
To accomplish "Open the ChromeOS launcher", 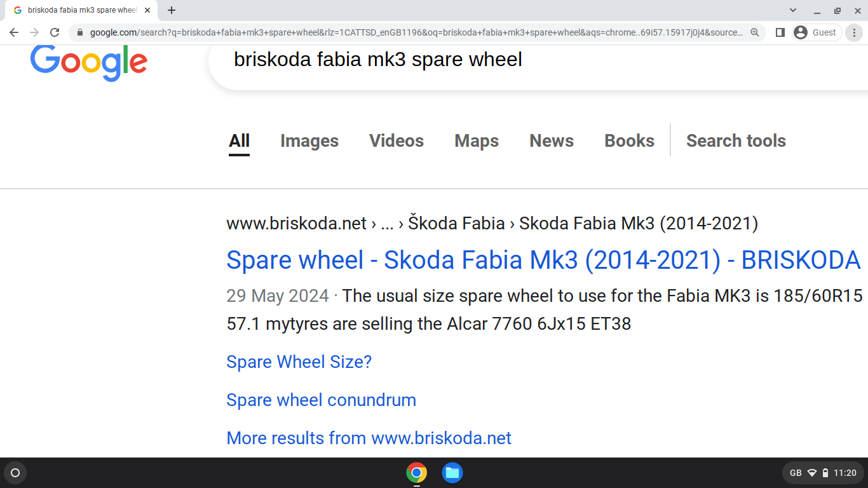I will (15, 473).
